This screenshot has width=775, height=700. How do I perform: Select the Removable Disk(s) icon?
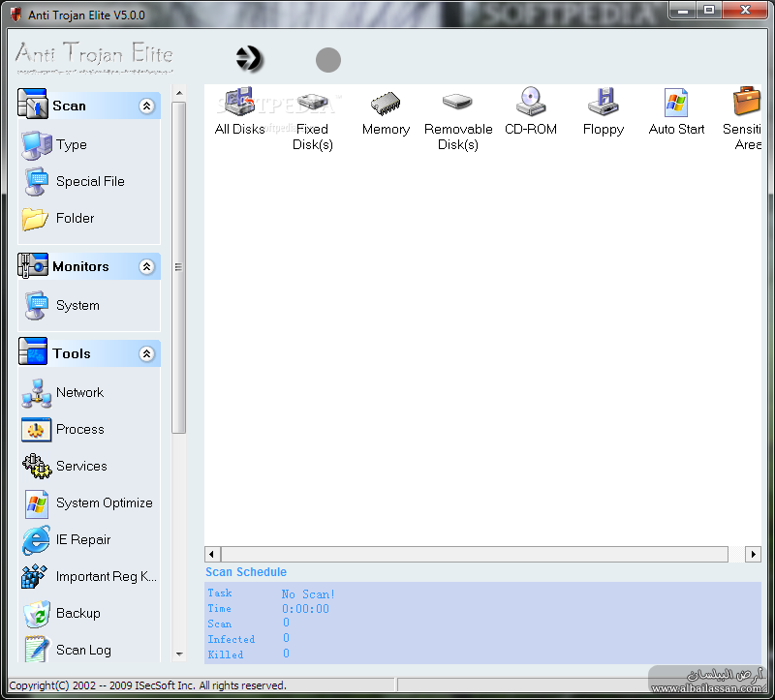pyautogui.click(x=457, y=102)
